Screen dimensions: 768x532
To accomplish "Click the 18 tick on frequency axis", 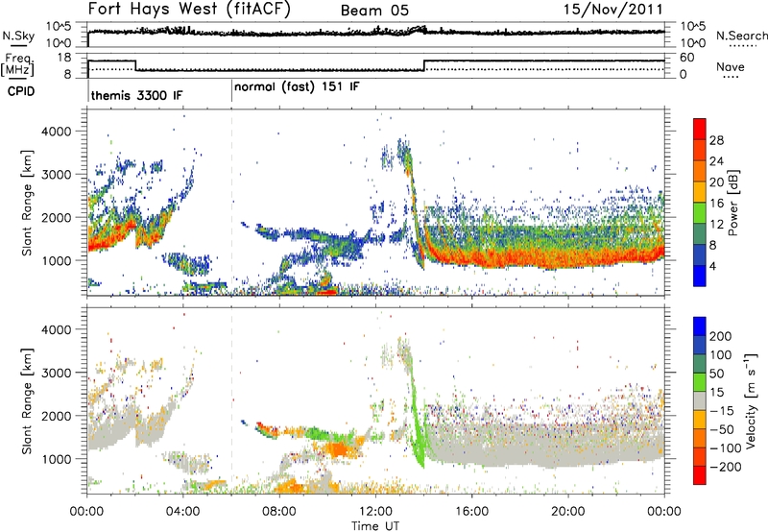I will (x=64, y=57).
